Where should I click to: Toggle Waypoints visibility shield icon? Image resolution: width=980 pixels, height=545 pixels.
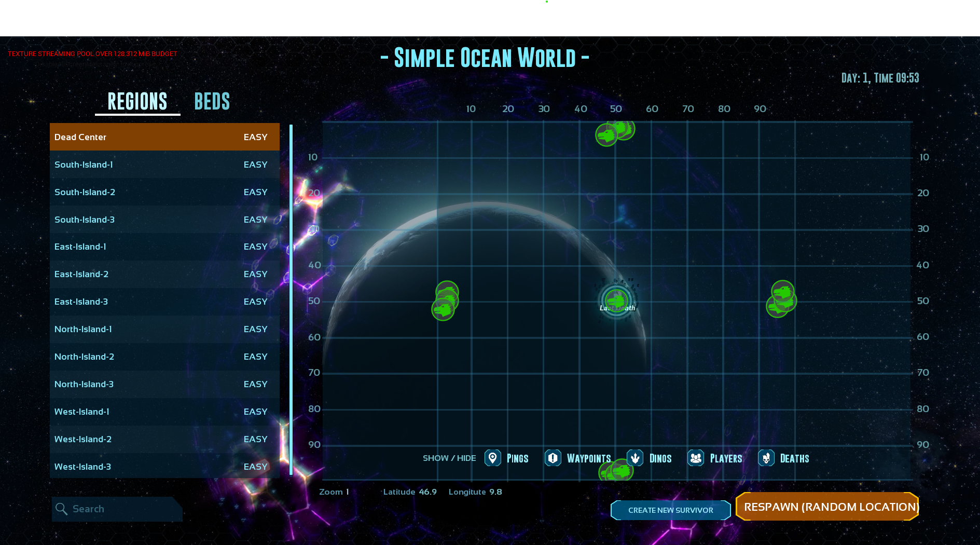(553, 458)
